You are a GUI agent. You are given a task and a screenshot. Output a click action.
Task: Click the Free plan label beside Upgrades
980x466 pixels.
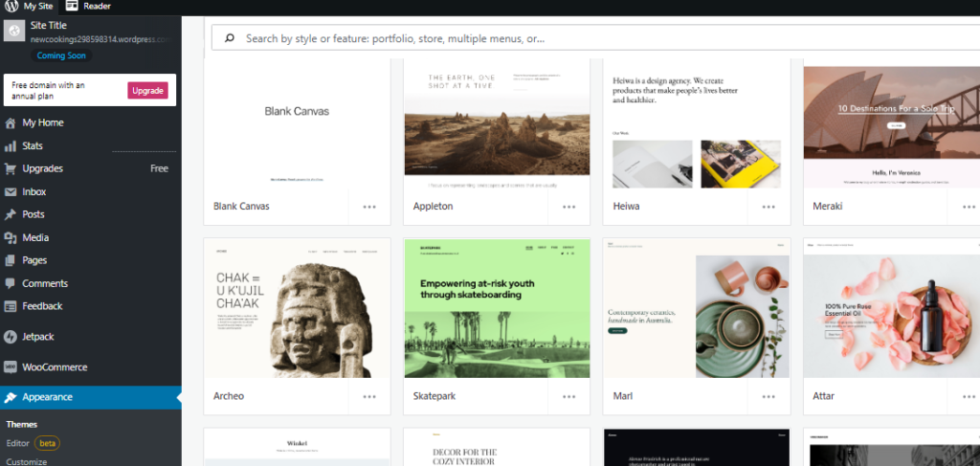pos(160,168)
